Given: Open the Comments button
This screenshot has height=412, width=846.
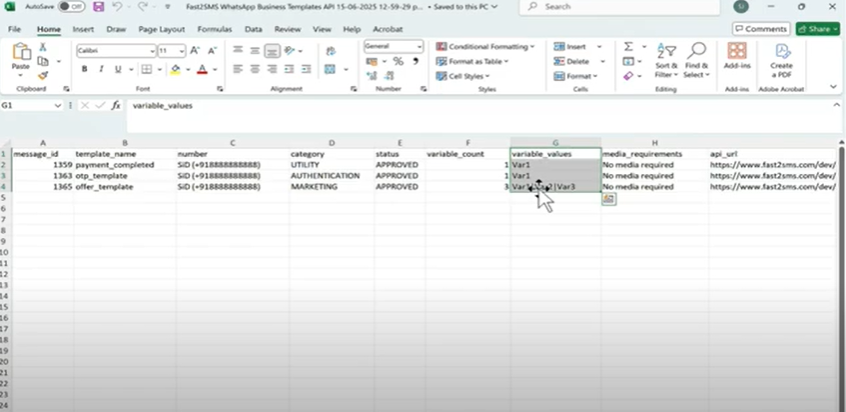Looking at the screenshot, I should [759, 29].
